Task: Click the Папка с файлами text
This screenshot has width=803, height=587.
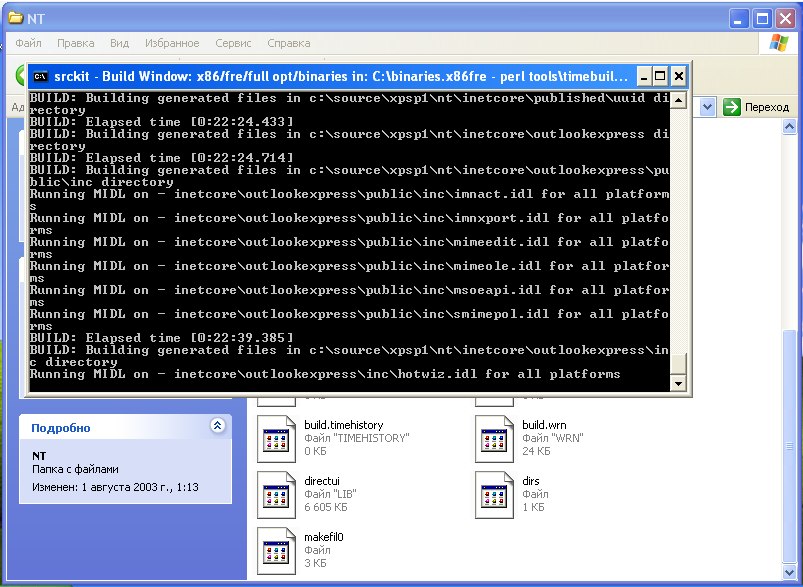Action: (75, 469)
